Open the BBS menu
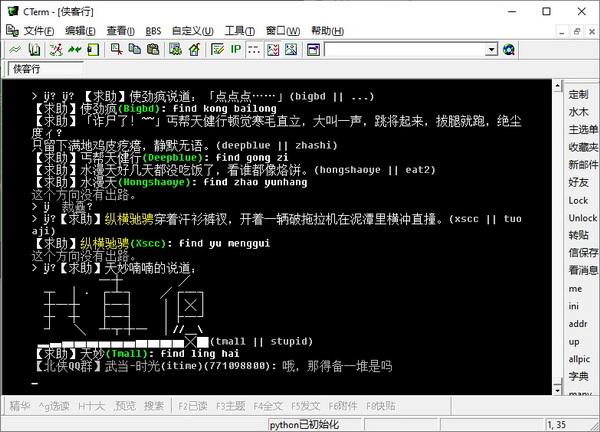Screen dimensions: 600x432 coord(153,31)
